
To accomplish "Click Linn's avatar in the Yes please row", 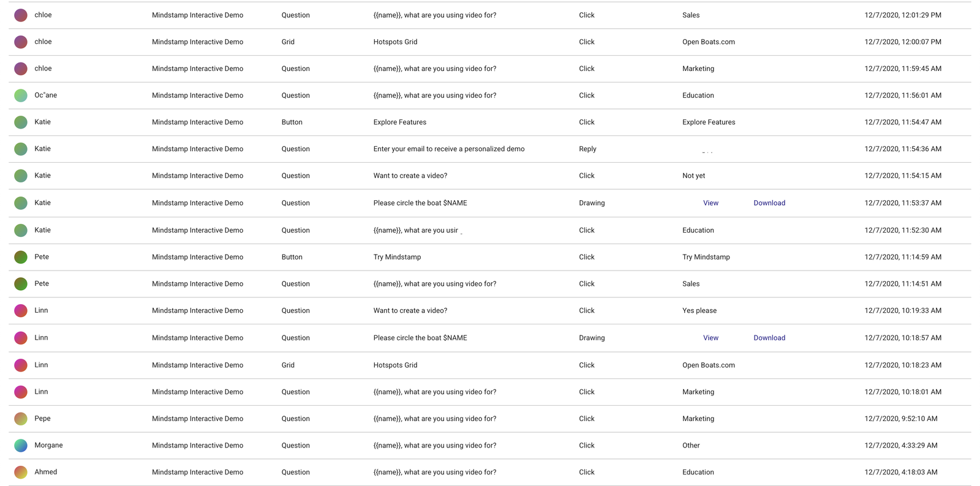I will click(x=21, y=310).
